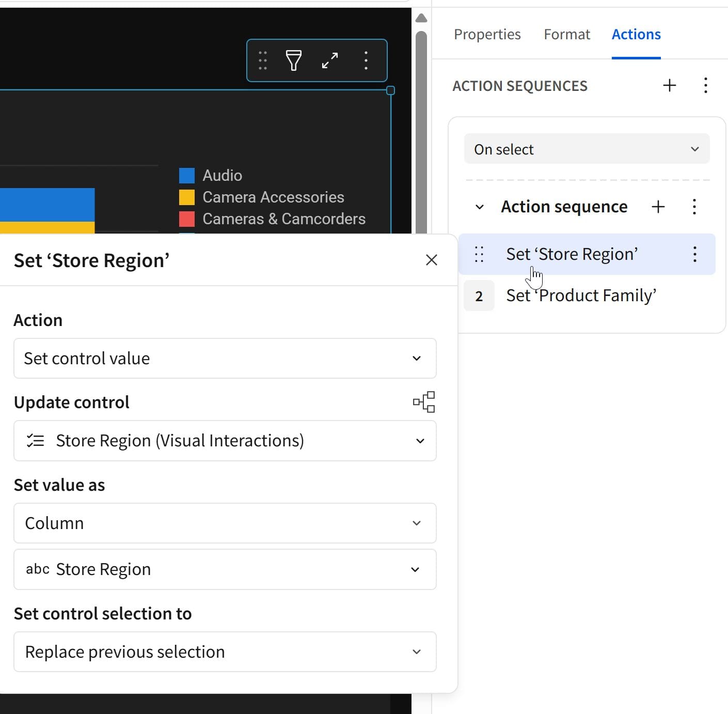
Task: Add a new action sequence with plus icon
Action: 669,85
